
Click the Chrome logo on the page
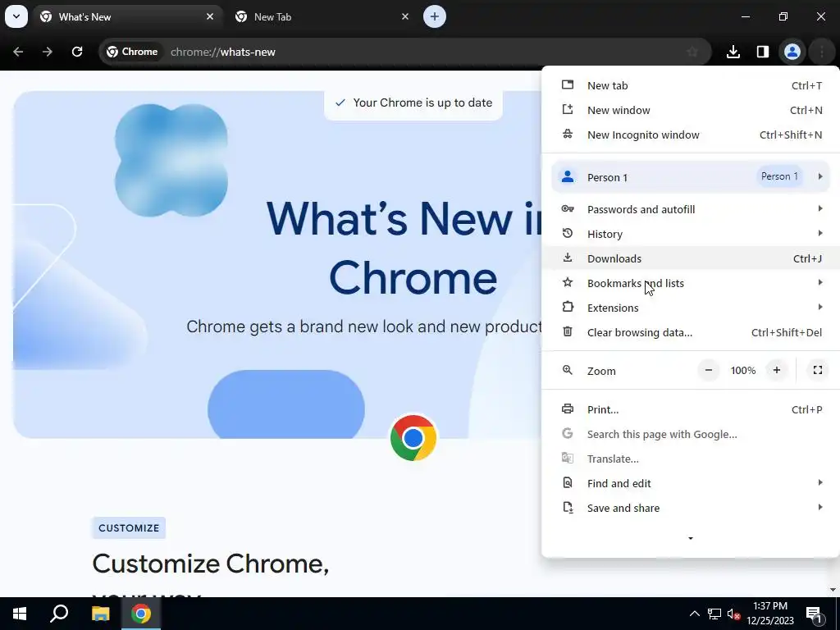pyautogui.click(x=413, y=438)
